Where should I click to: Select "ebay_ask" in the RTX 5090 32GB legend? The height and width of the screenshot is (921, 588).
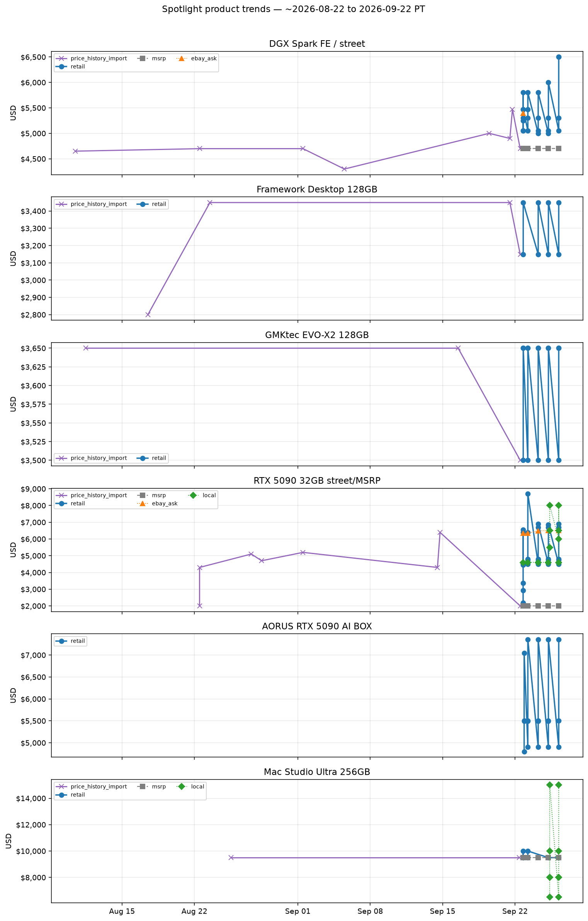[x=165, y=503]
